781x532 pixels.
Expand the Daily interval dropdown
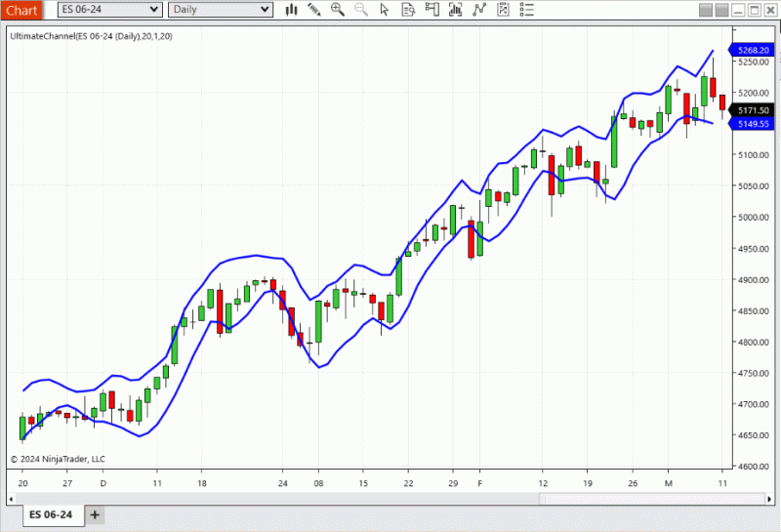click(221, 10)
